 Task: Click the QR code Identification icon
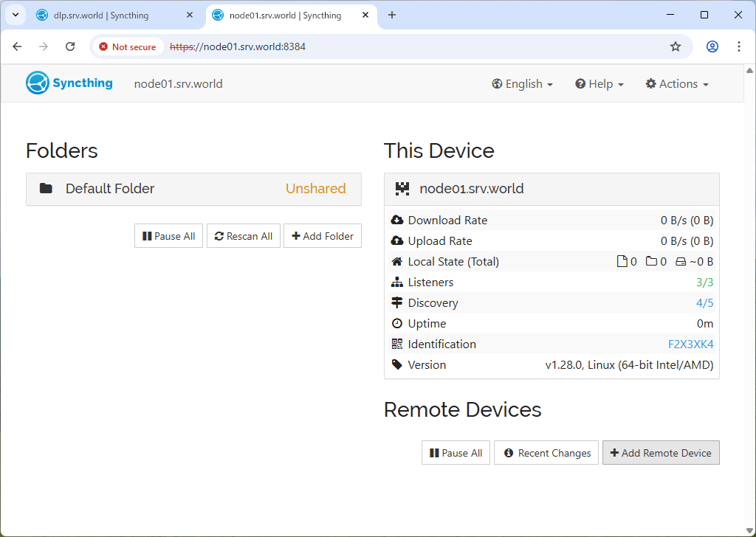point(397,344)
